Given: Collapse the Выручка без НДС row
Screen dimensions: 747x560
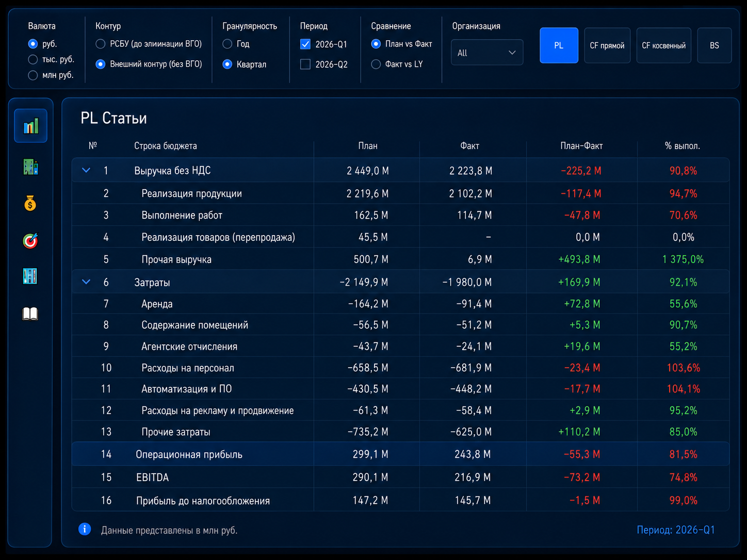Looking at the screenshot, I should (86, 170).
